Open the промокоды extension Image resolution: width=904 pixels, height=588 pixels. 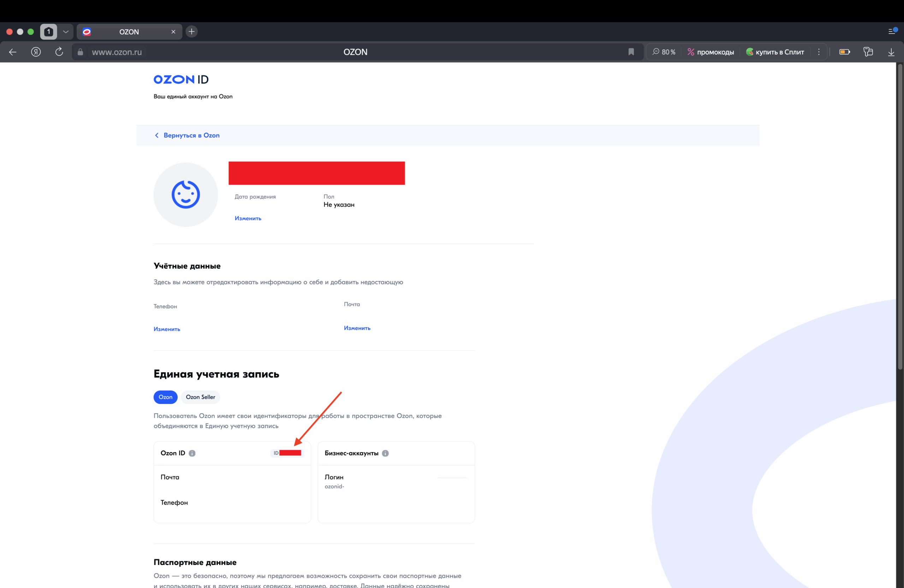[x=710, y=52]
